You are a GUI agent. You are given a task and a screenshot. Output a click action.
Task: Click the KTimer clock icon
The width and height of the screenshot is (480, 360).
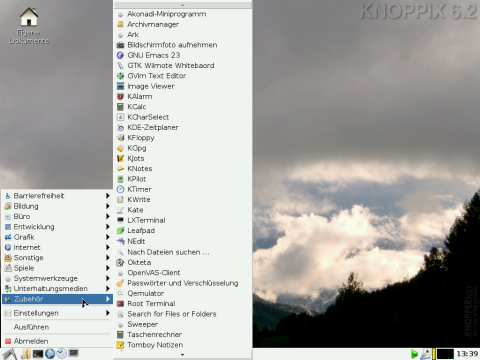pyautogui.click(x=120, y=189)
